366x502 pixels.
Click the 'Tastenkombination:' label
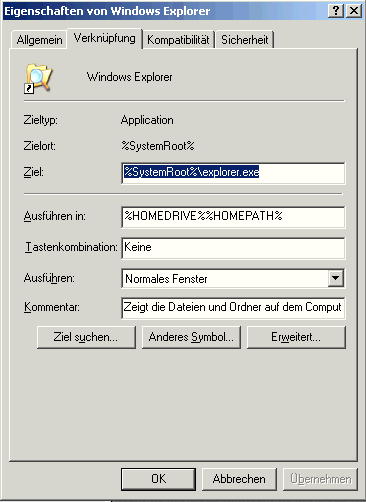[71, 247]
